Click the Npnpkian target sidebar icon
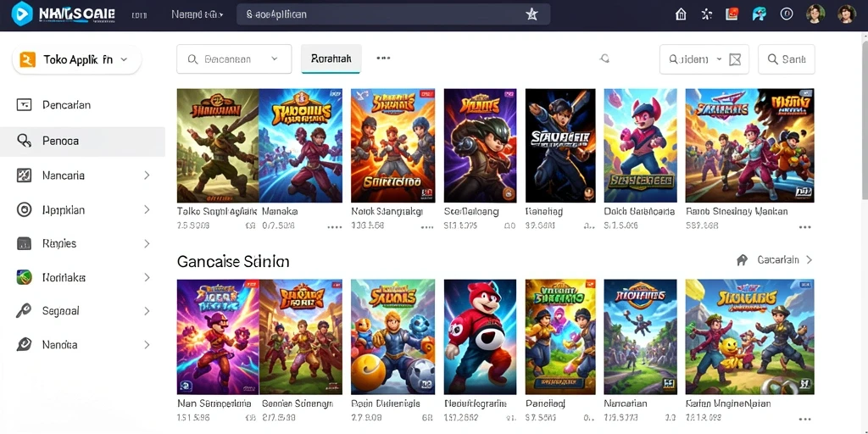Viewport: 868px width, 434px height. [x=24, y=210]
